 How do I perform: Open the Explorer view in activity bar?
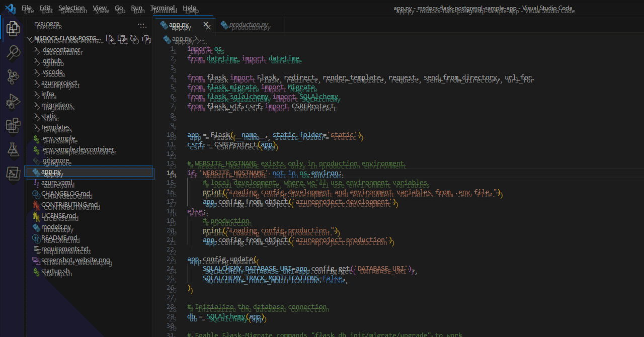13,28
